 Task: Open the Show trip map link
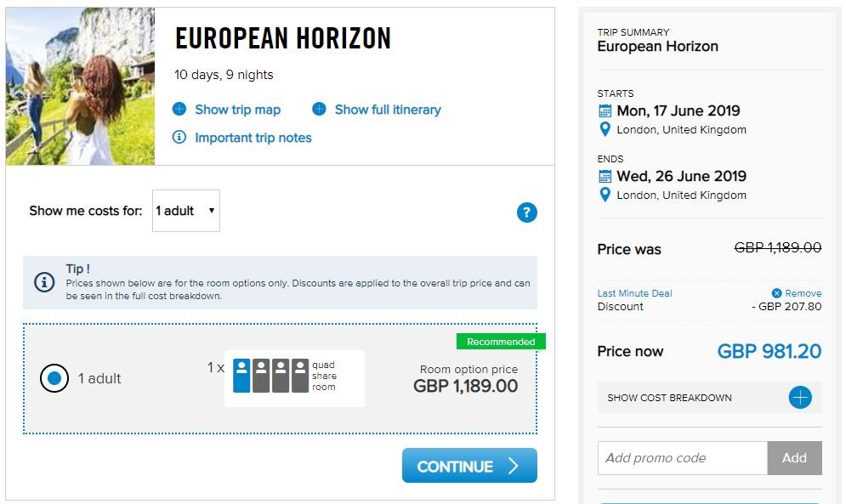click(237, 110)
